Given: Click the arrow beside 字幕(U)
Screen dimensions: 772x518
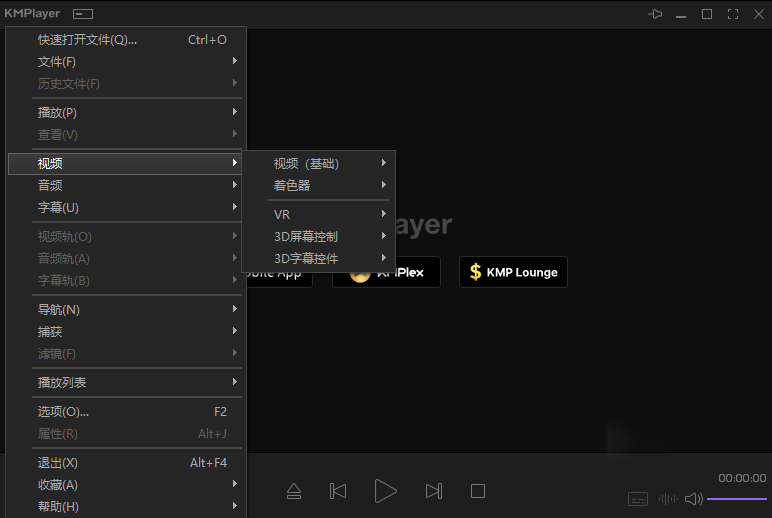Looking at the screenshot, I should tap(235, 207).
